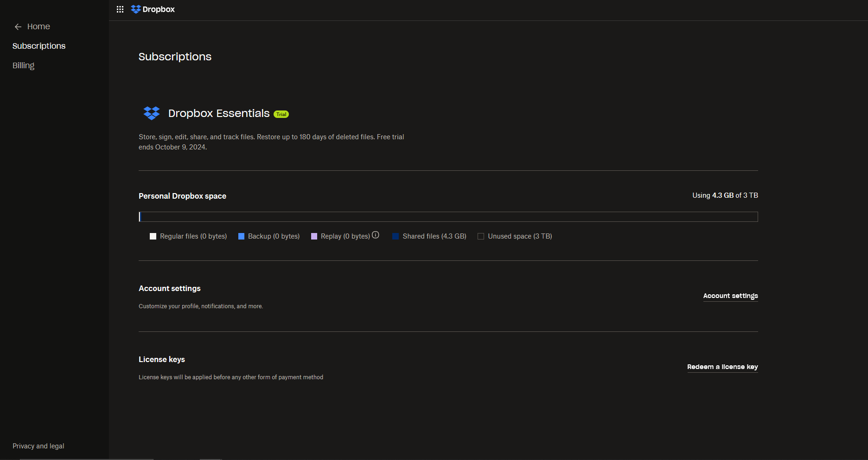Click the purple Replay legend swatch
The image size is (868, 460).
pos(314,236)
